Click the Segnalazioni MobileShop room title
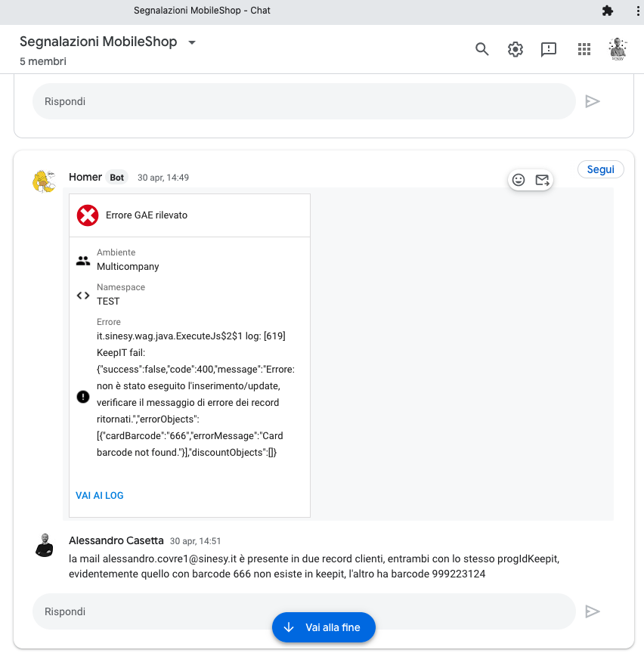The image size is (644, 653). [x=98, y=42]
